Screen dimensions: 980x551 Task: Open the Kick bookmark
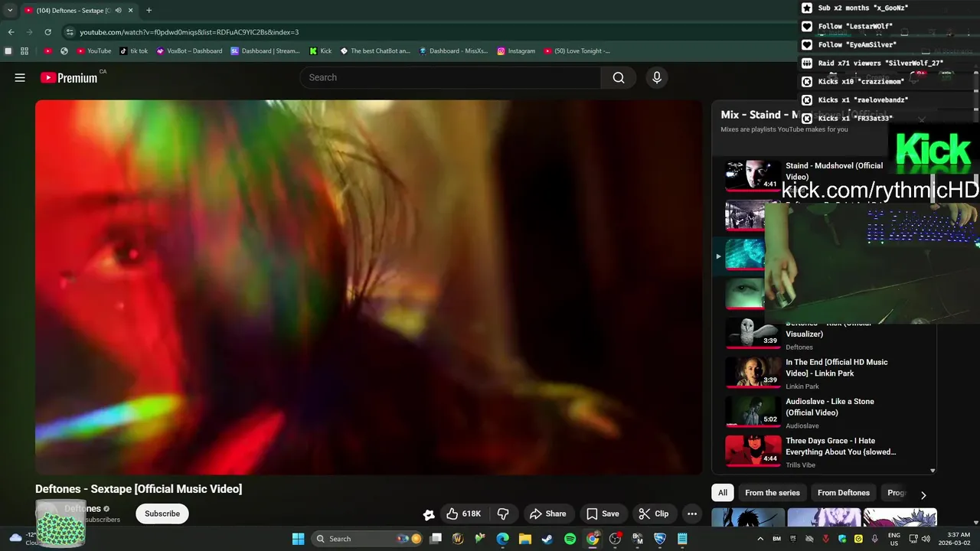321,51
